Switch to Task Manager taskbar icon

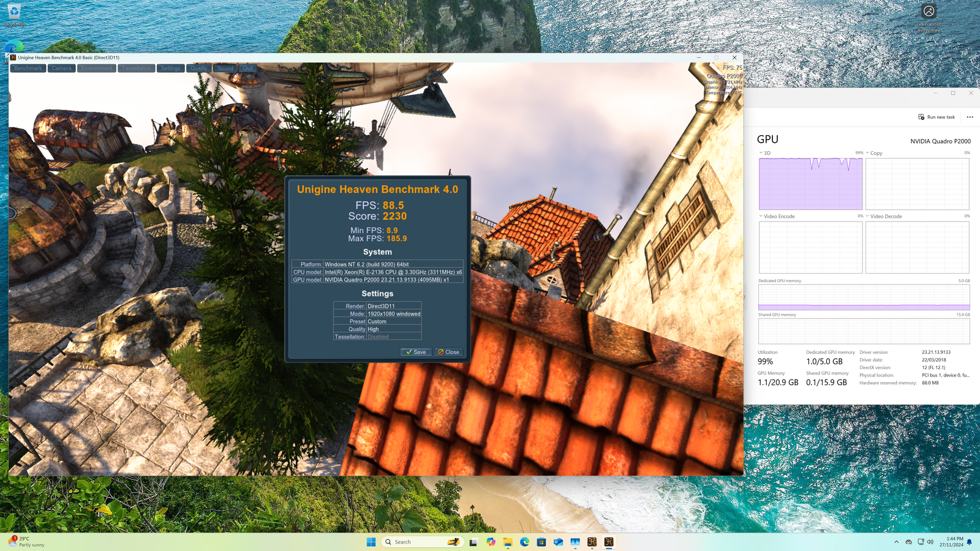pyautogui.click(x=575, y=542)
